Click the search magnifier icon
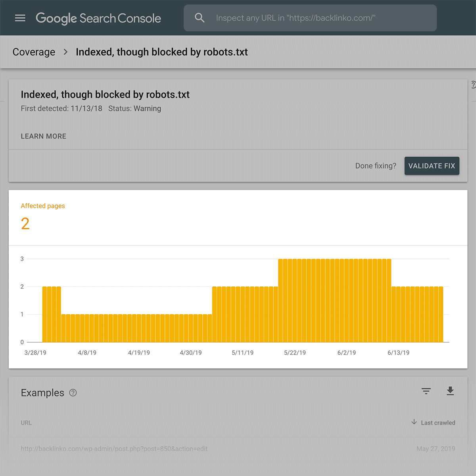The image size is (476, 476). point(200,17)
